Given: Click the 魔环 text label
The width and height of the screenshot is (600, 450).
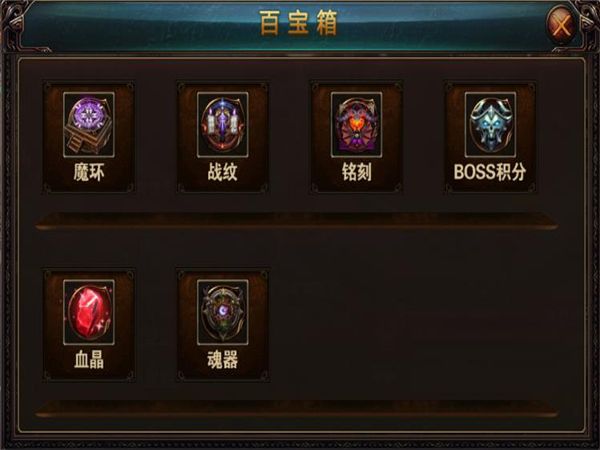Looking at the screenshot, I should tap(89, 172).
